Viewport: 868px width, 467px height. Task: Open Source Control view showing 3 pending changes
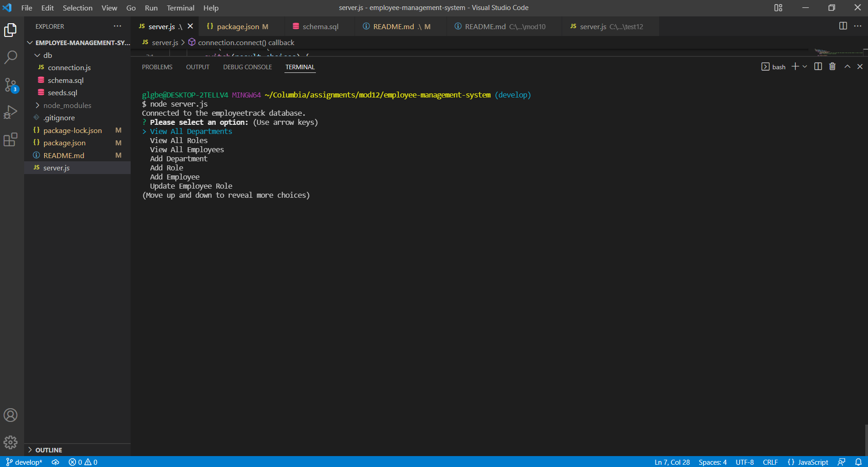click(10, 85)
